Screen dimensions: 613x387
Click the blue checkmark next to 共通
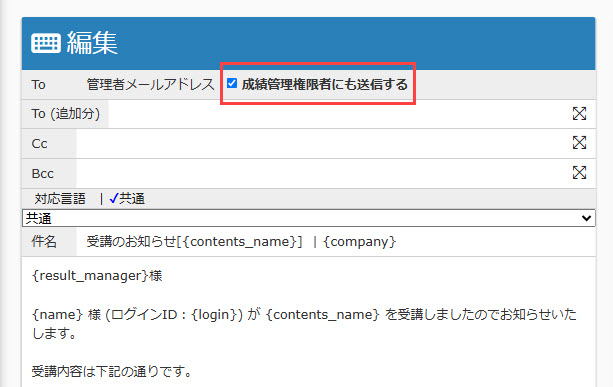113,199
